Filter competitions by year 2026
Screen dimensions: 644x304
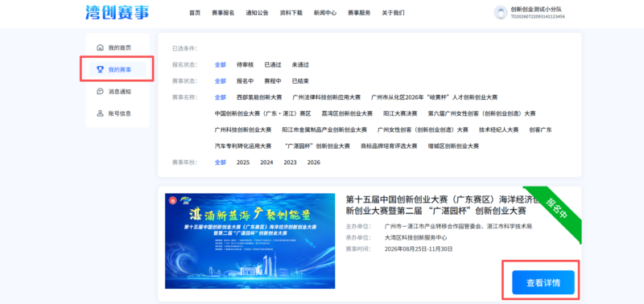314,162
